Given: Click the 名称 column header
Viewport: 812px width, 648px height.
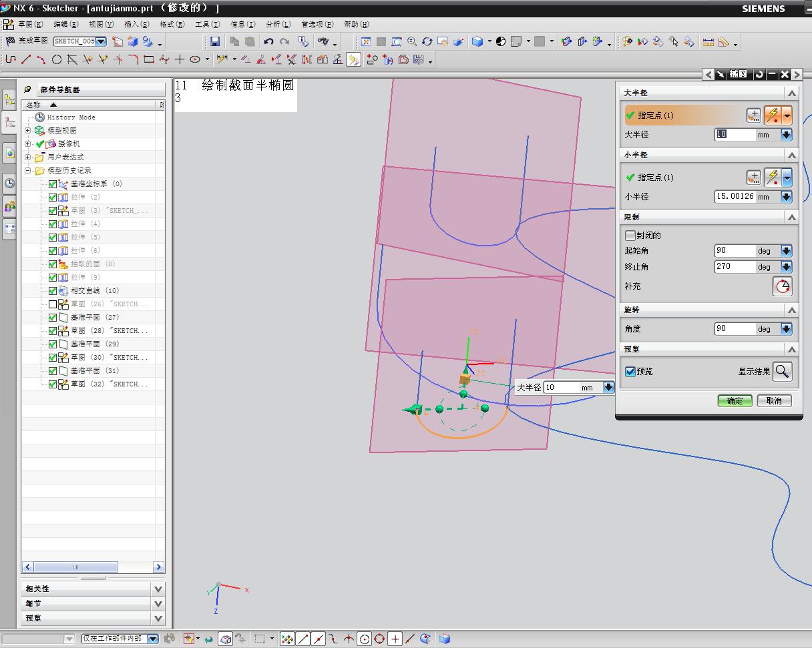Looking at the screenshot, I should (x=88, y=105).
